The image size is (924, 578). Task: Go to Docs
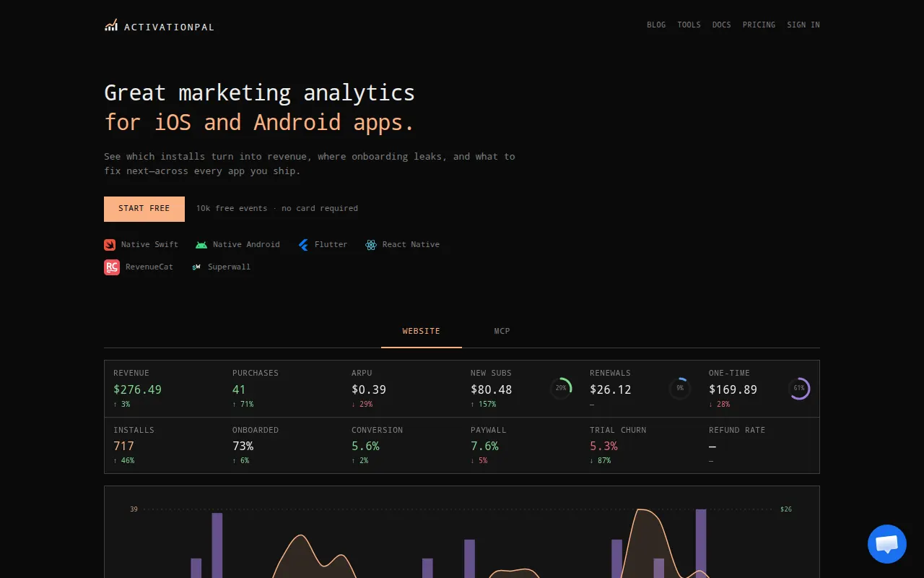[x=722, y=25]
